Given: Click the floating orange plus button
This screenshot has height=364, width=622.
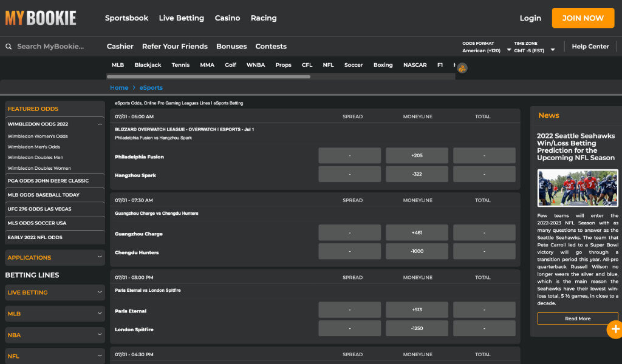Looking at the screenshot, I should [x=615, y=329].
